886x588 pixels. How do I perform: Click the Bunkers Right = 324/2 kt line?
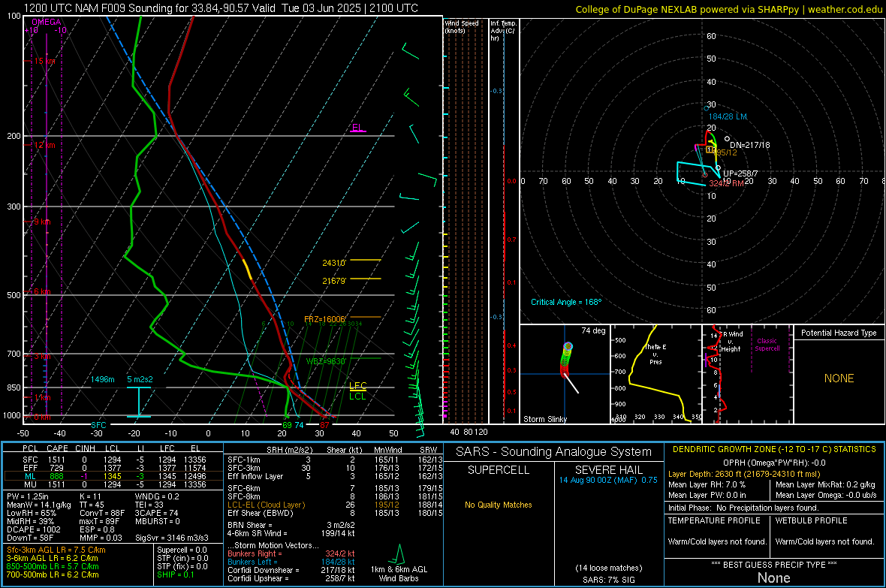(291, 553)
